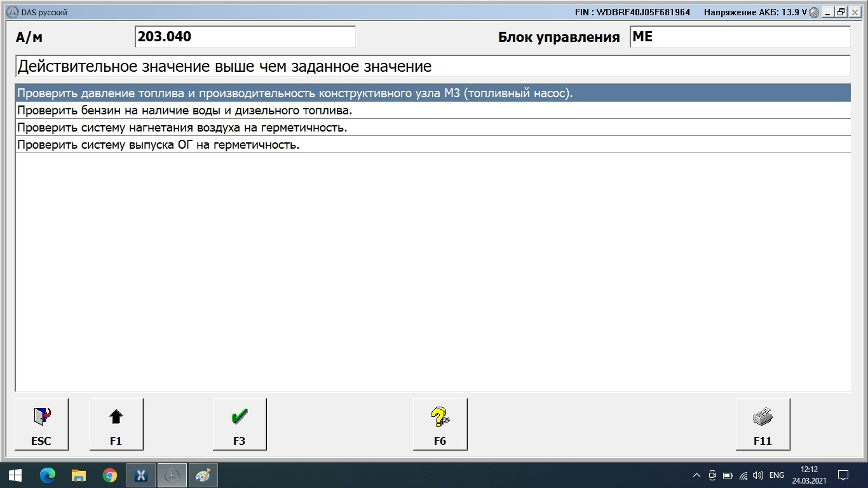Click the 'Блок управления' label
The width and height of the screenshot is (868, 488).
pos(559,37)
